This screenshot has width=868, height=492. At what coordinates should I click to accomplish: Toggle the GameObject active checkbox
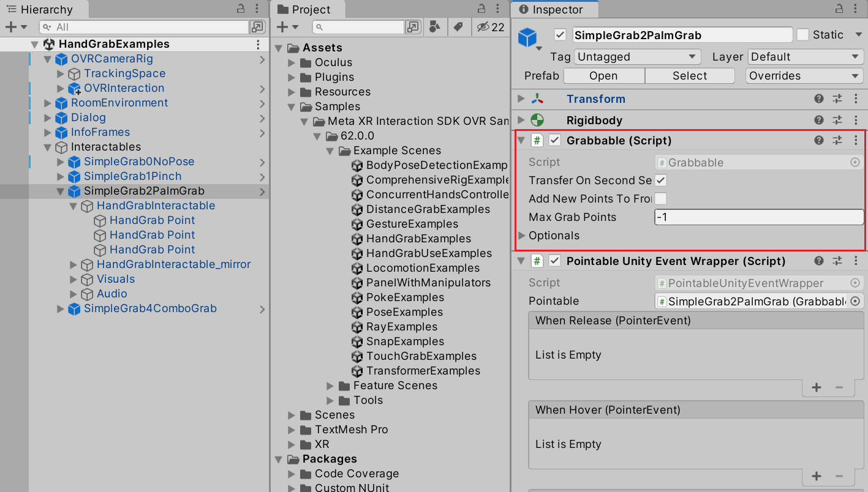coord(559,35)
